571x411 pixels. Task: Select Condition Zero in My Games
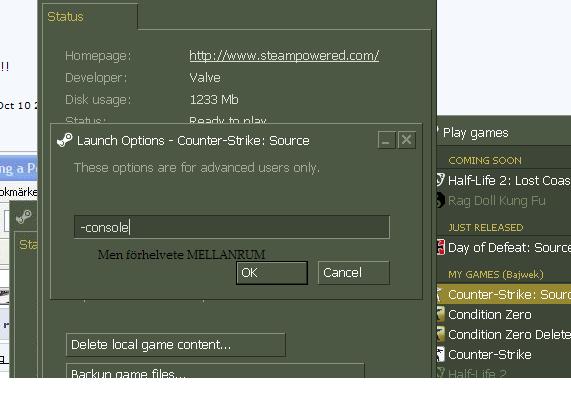[489, 314]
